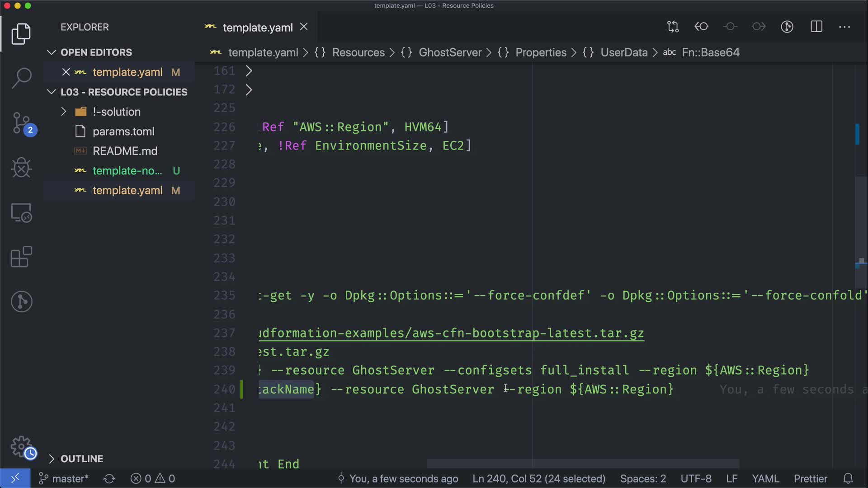
Task: Click the Open Changes compare icon
Action: point(673,27)
